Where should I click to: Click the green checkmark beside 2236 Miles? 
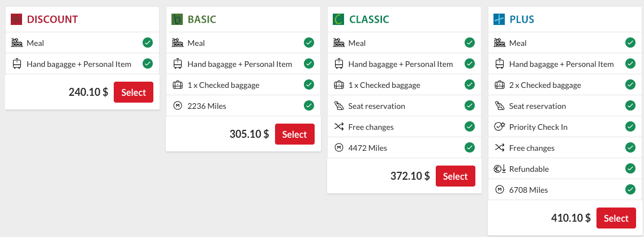click(x=309, y=106)
